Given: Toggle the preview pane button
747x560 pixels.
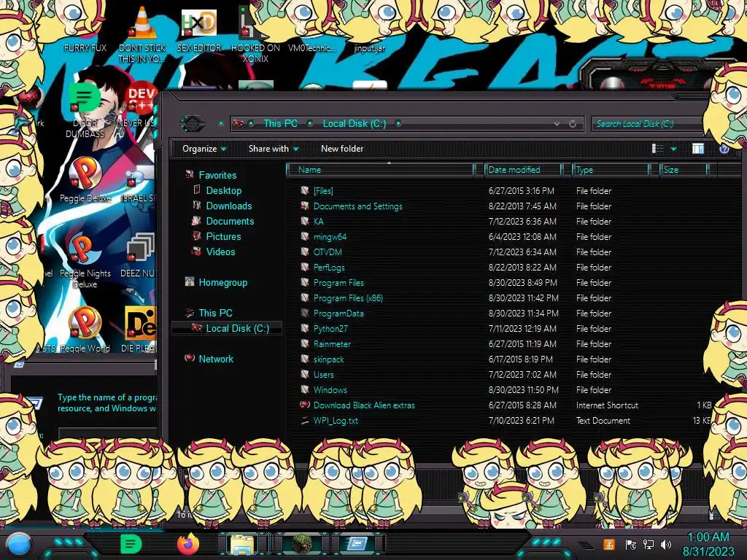Looking at the screenshot, I should (698, 149).
